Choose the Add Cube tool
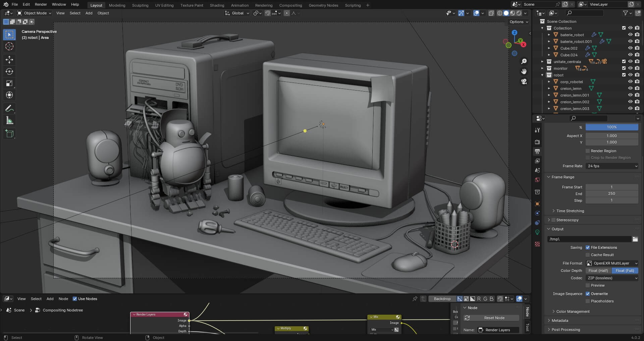644x341 pixels. click(9, 134)
